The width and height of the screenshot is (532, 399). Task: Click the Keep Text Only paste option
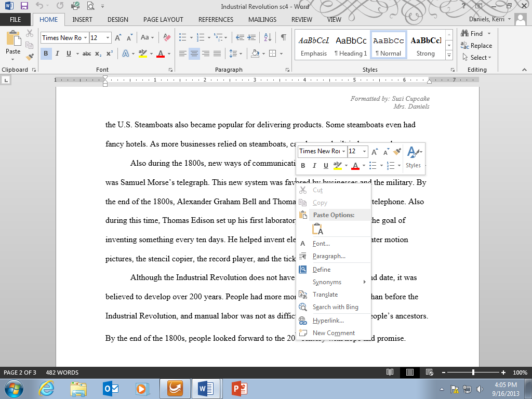317,229
